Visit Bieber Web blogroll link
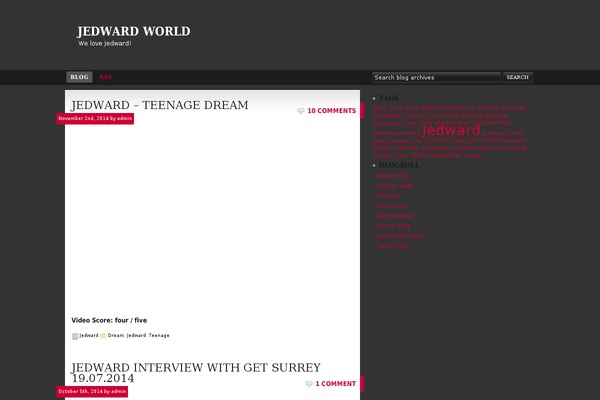The image size is (600, 400). click(395, 186)
